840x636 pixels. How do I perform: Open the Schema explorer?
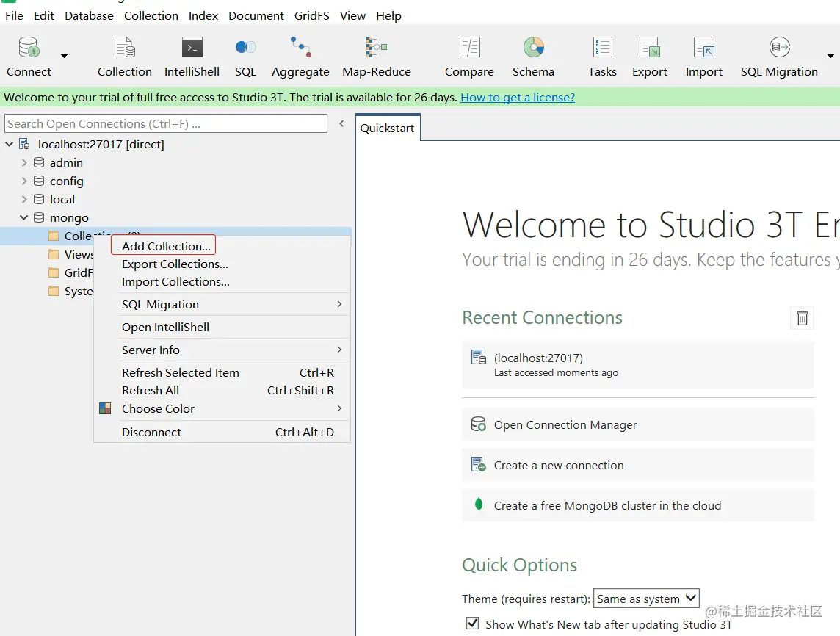[x=533, y=57]
